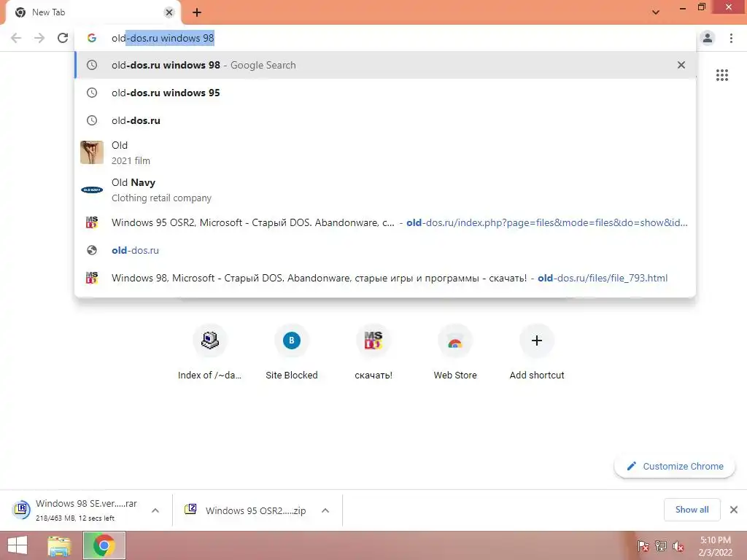This screenshot has height=560, width=747.
Task: Click the Chrome taskbar icon
Action: pos(104,545)
